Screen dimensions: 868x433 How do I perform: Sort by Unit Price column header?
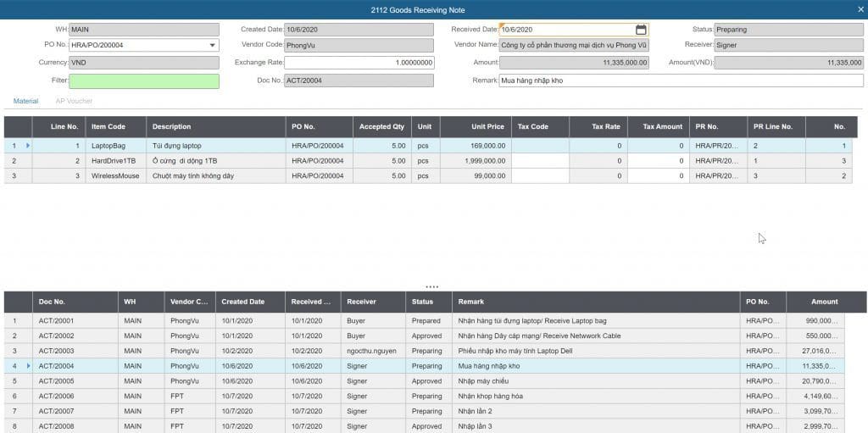click(x=487, y=127)
